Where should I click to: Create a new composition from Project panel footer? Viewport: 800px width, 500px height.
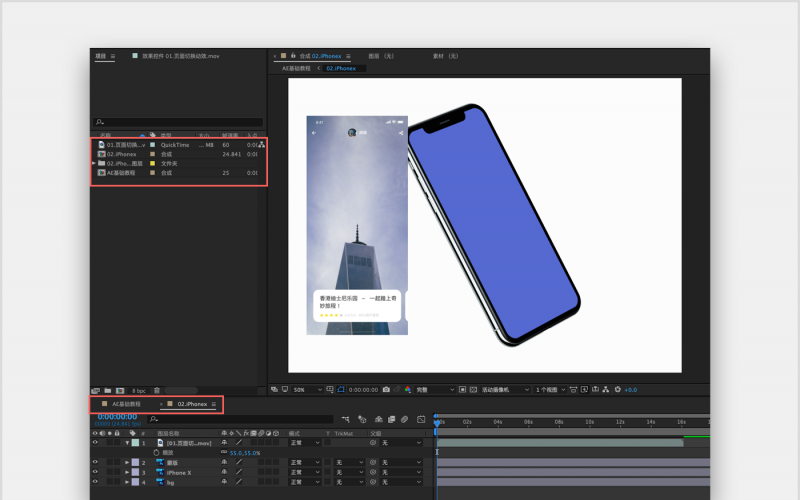click(120, 390)
